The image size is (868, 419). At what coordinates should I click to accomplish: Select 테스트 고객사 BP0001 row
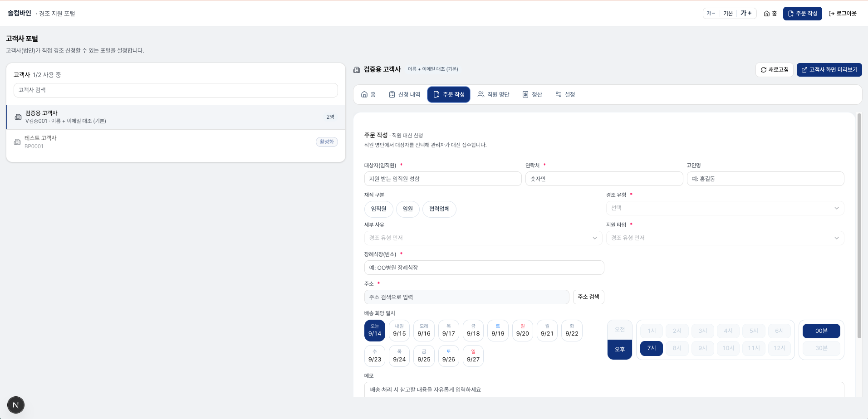click(176, 142)
